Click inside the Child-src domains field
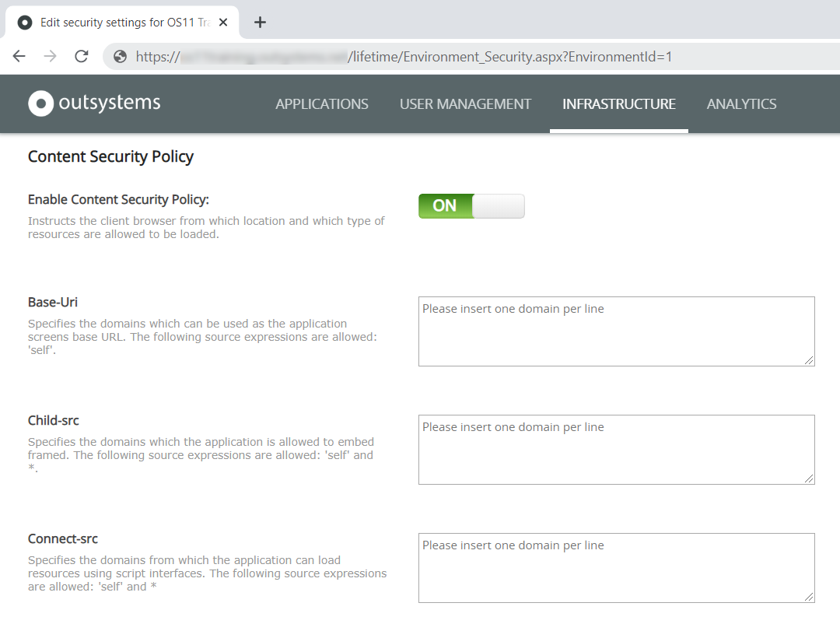The image size is (840, 631). click(x=616, y=449)
